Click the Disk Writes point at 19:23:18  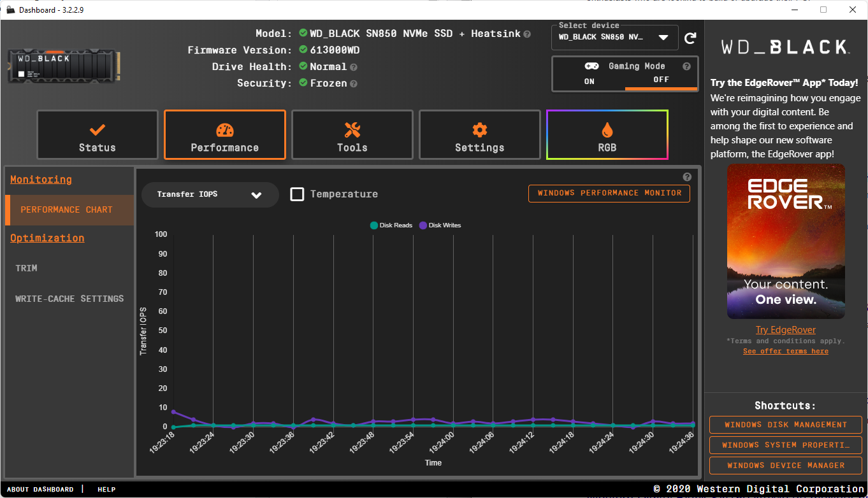pyautogui.click(x=173, y=412)
